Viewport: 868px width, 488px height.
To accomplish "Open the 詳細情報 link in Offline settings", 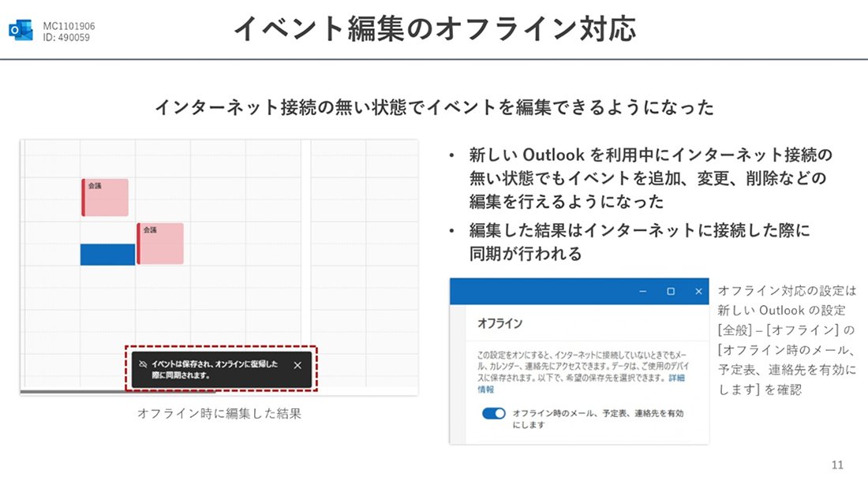I will pyautogui.click(x=582, y=383).
